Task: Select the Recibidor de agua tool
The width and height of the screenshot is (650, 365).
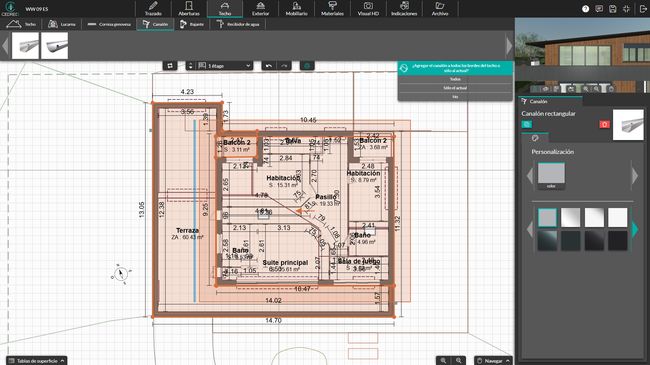Action: 238,24
